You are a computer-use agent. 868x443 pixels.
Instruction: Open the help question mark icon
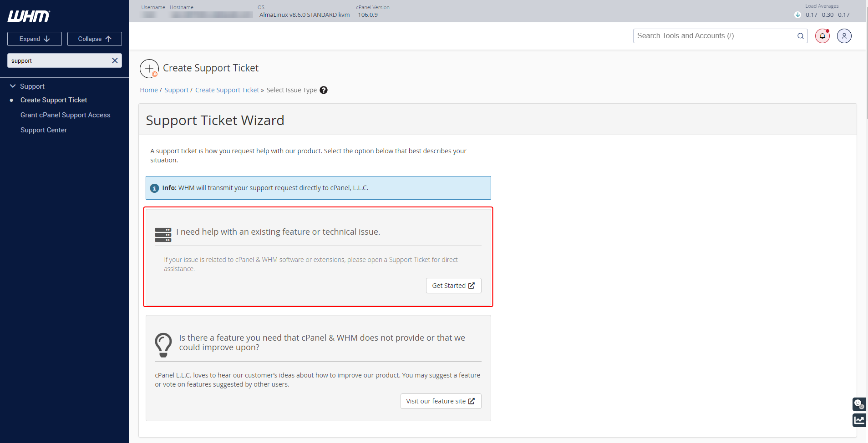[324, 90]
